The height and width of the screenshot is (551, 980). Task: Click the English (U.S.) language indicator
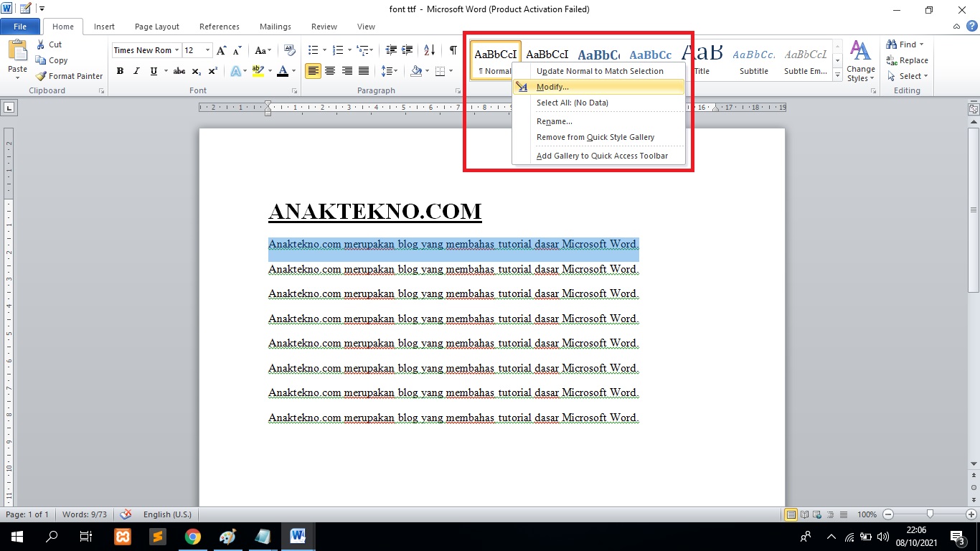167,514
